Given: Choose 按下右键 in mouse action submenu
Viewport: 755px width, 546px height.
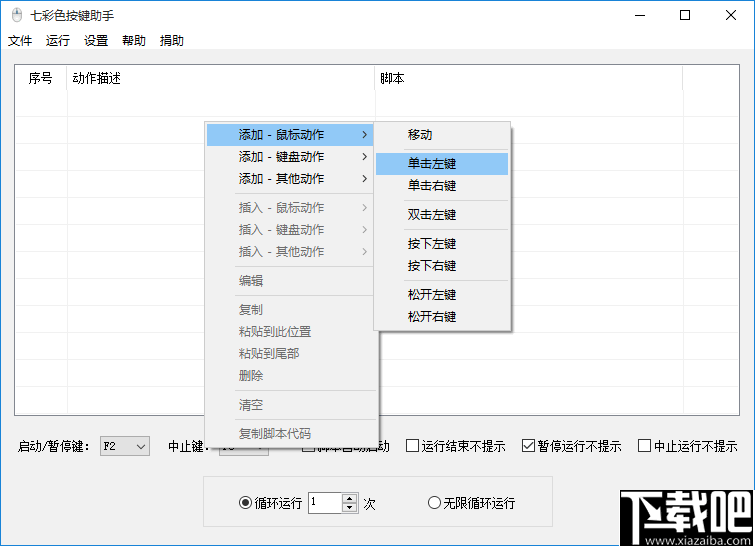Looking at the screenshot, I should click(442, 266).
